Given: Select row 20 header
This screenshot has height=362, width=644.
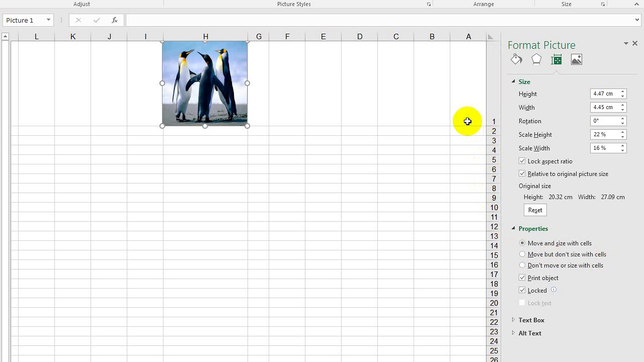Looking at the screenshot, I should [494, 303].
